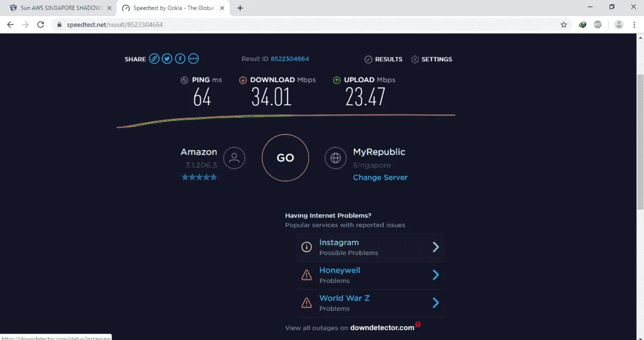Click the address bar URL
The width and height of the screenshot is (644, 340).
click(115, 25)
